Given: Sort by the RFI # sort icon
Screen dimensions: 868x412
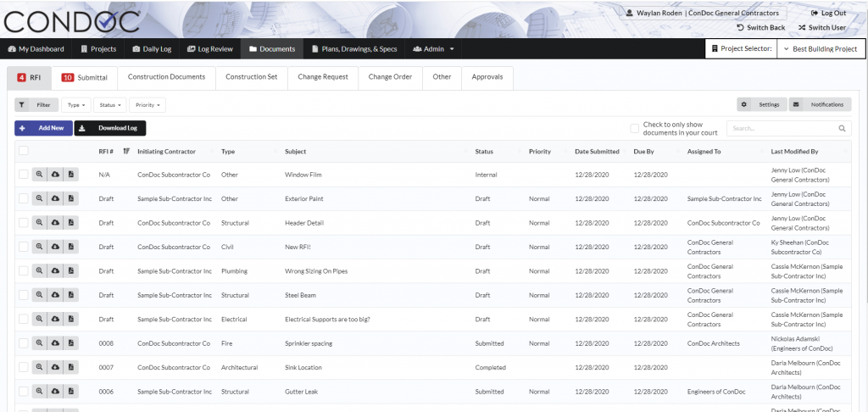Looking at the screenshot, I should [x=127, y=151].
